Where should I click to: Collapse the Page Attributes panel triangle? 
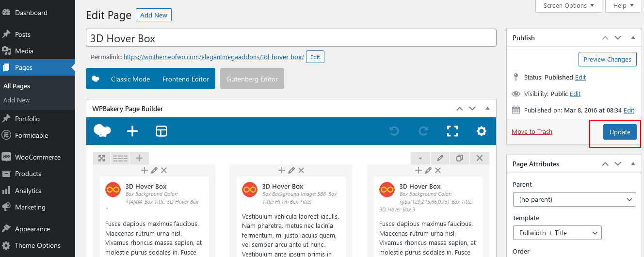633,164
